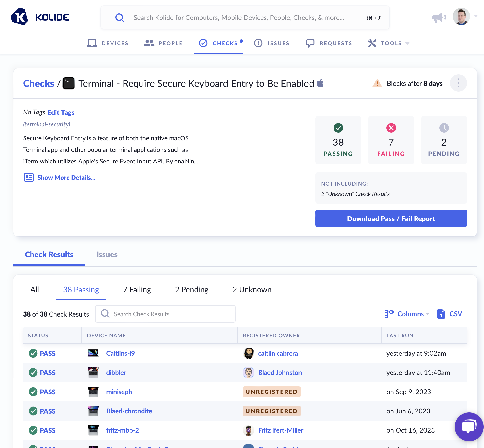Click the red failing X stat card
This screenshot has width=484, height=448.
point(391,140)
